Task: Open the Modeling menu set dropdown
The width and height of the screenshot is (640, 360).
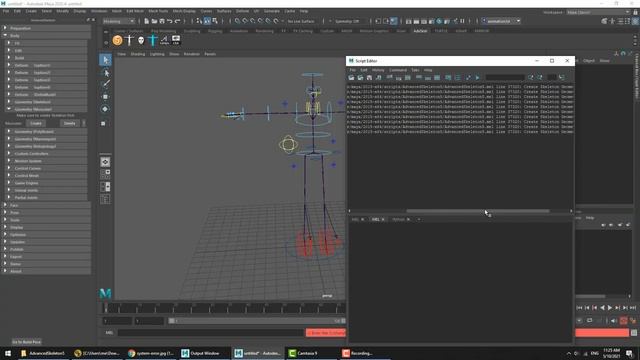Action: [x=119, y=21]
